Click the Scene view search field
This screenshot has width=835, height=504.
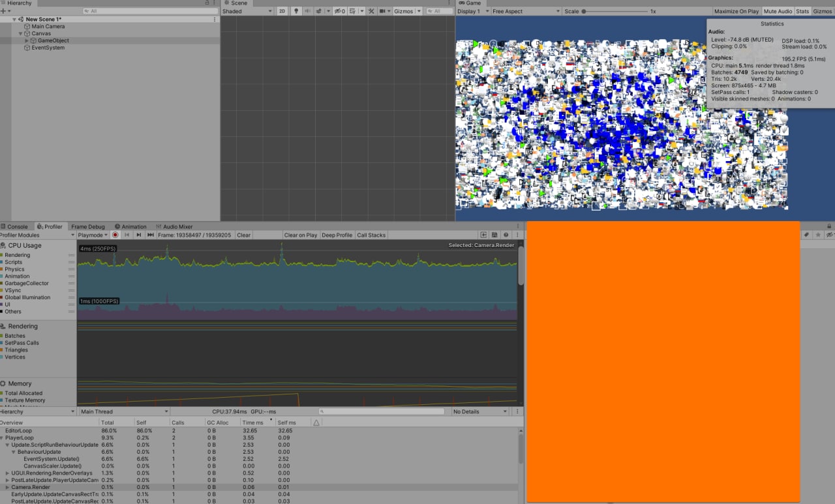point(439,11)
